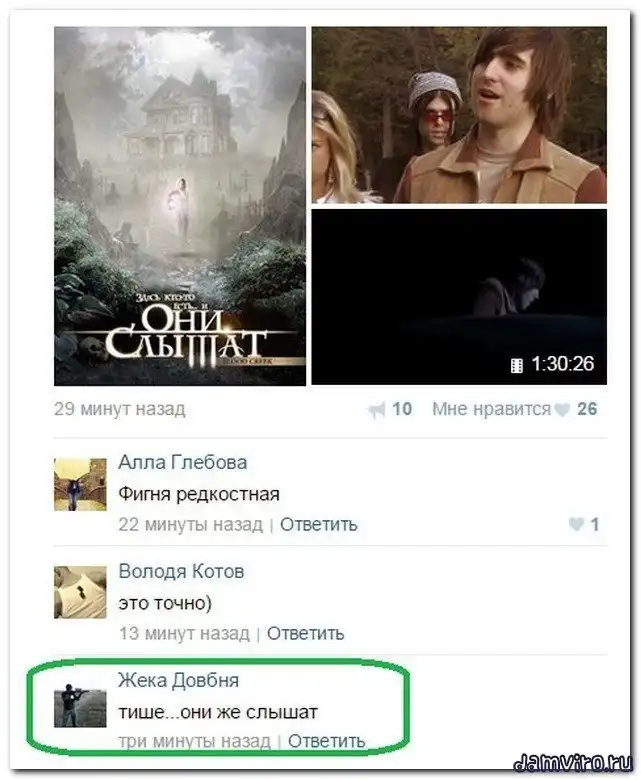Click the Мне нравится like button
The width and height of the screenshot is (641, 780).
[491, 409]
